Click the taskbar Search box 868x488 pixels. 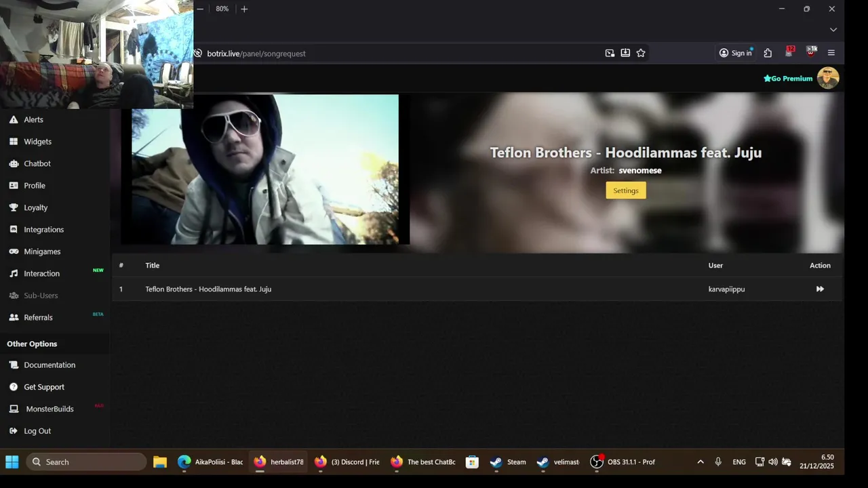(x=86, y=462)
